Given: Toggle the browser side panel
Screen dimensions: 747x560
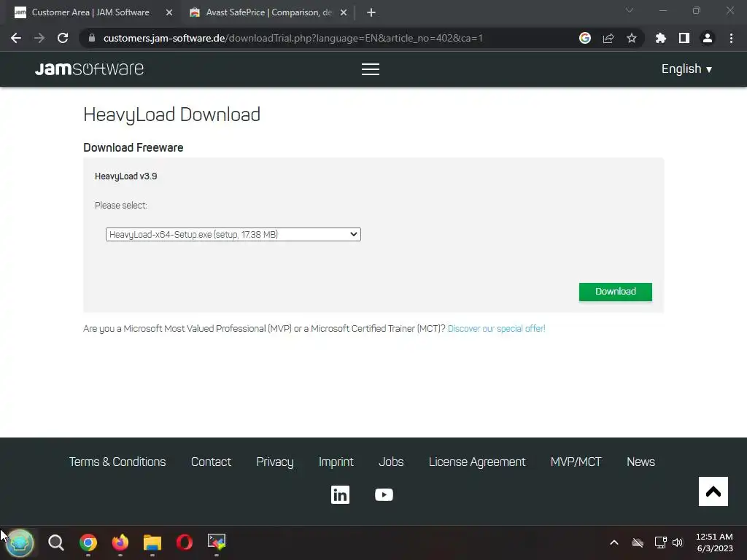Looking at the screenshot, I should click(684, 38).
